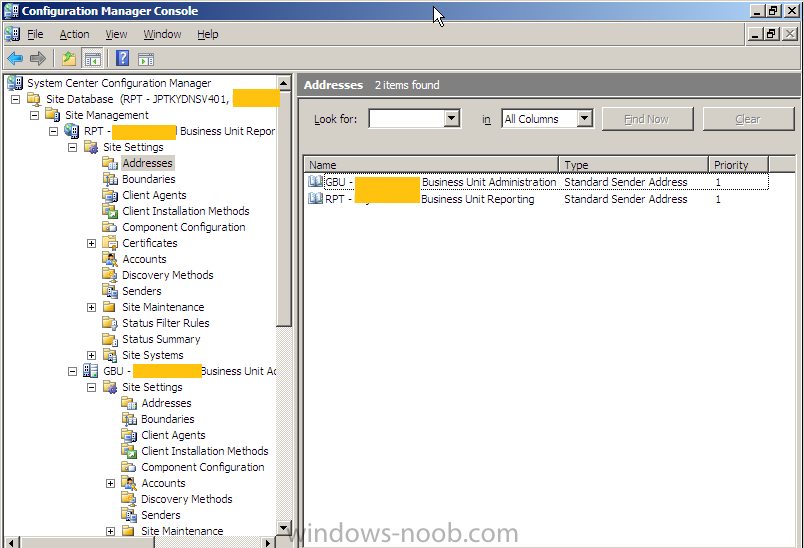The height and width of the screenshot is (548, 804).
Task: Click the Up one level folder icon
Action: tap(69, 59)
